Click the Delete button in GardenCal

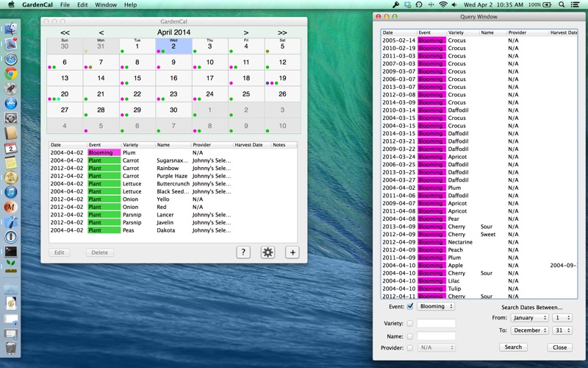(99, 252)
